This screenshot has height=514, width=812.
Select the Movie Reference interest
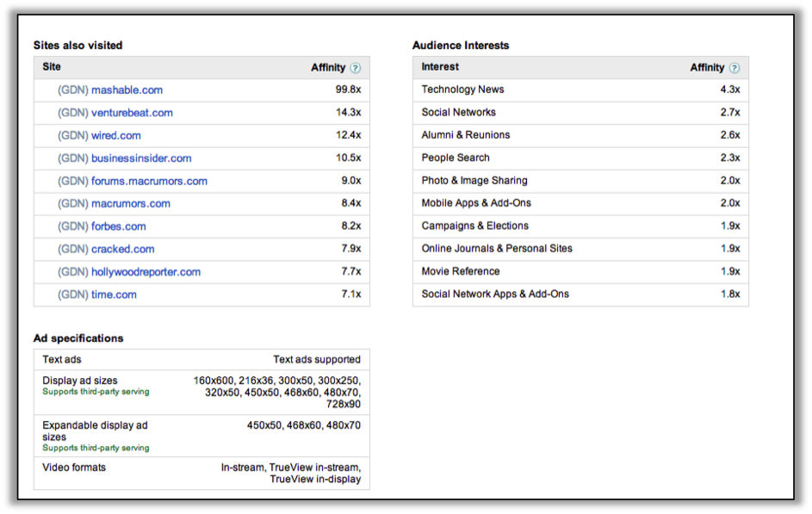point(580,272)
